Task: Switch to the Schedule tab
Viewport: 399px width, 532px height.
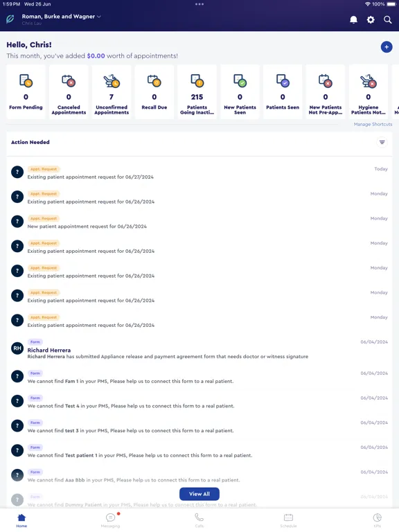Action: 288,520
